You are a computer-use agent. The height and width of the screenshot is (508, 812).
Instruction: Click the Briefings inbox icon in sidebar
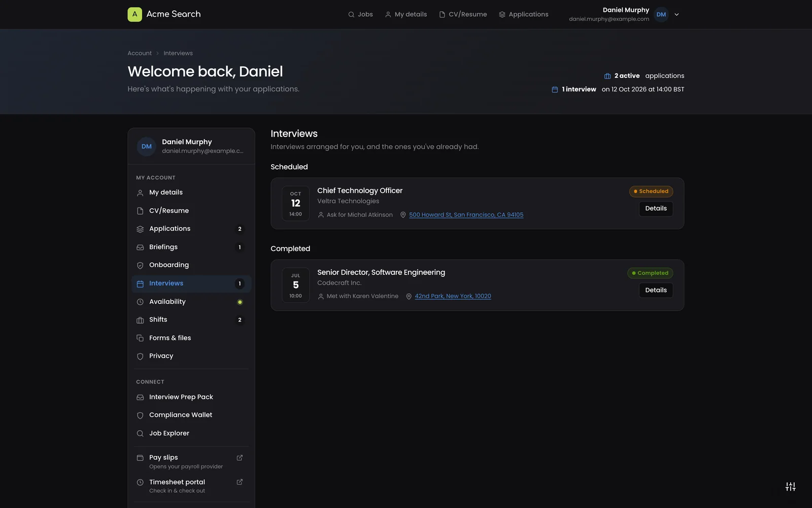(x=140, y=247)
